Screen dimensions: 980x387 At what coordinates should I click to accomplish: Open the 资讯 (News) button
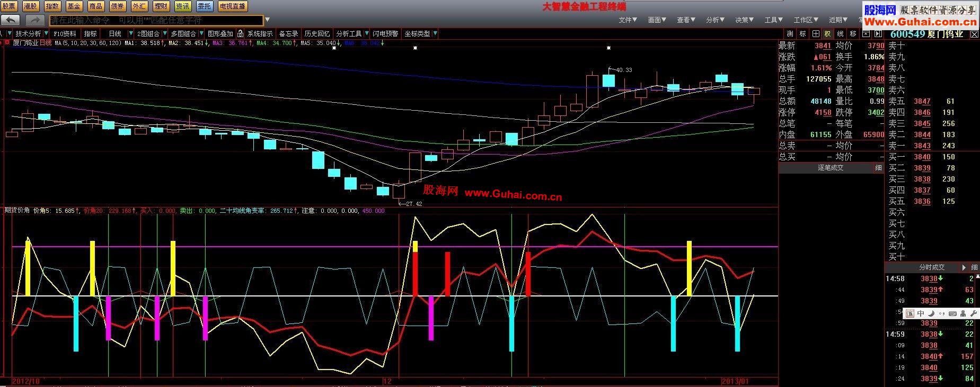pos(183,6)
